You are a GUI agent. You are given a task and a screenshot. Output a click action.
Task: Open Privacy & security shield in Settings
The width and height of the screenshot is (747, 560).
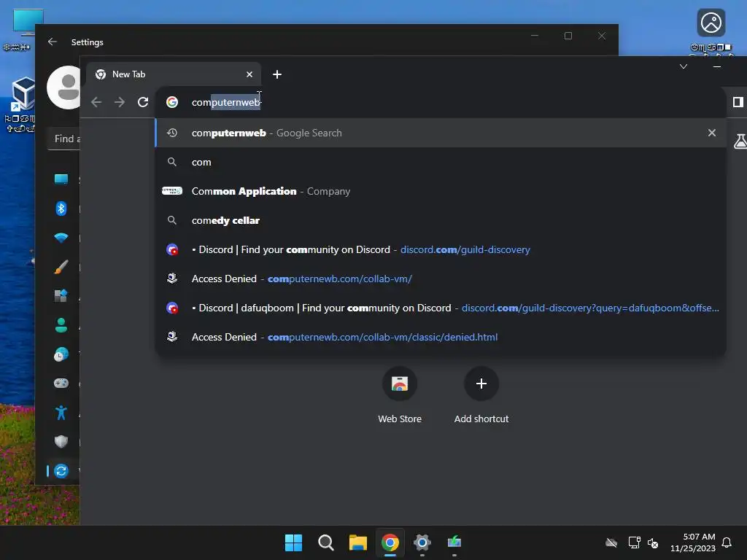61,441
